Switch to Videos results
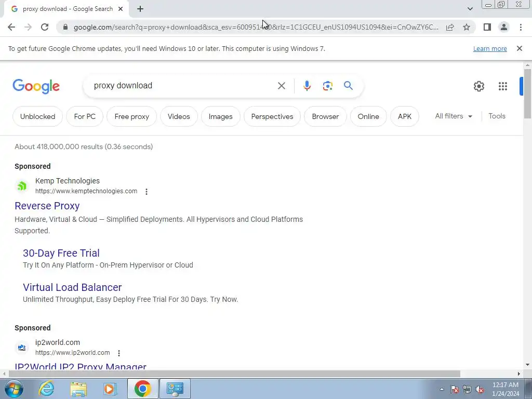 [179, 116]
